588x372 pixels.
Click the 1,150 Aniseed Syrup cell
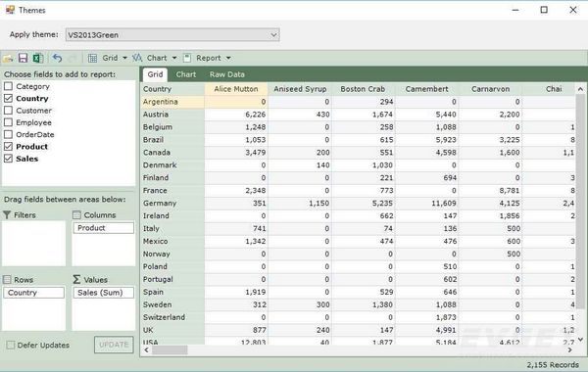tap(300, 204)
